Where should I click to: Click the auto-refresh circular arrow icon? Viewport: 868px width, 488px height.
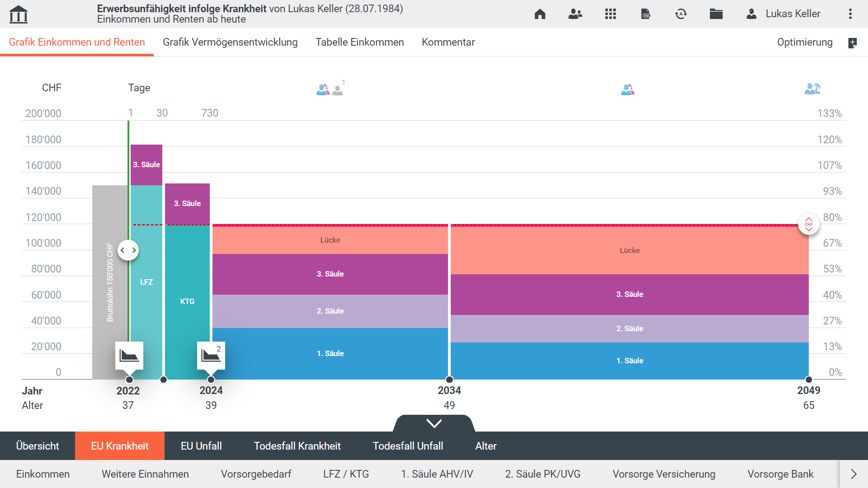(681, 14)
